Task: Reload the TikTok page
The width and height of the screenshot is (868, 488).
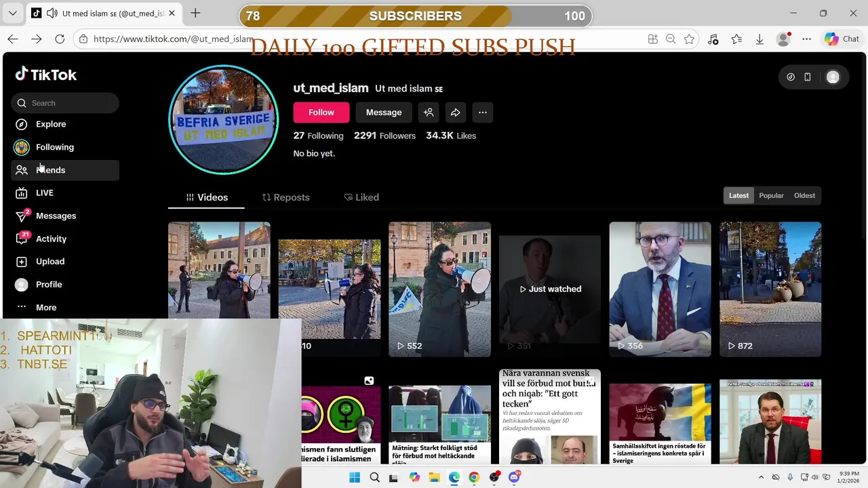Action: point(60,39)
